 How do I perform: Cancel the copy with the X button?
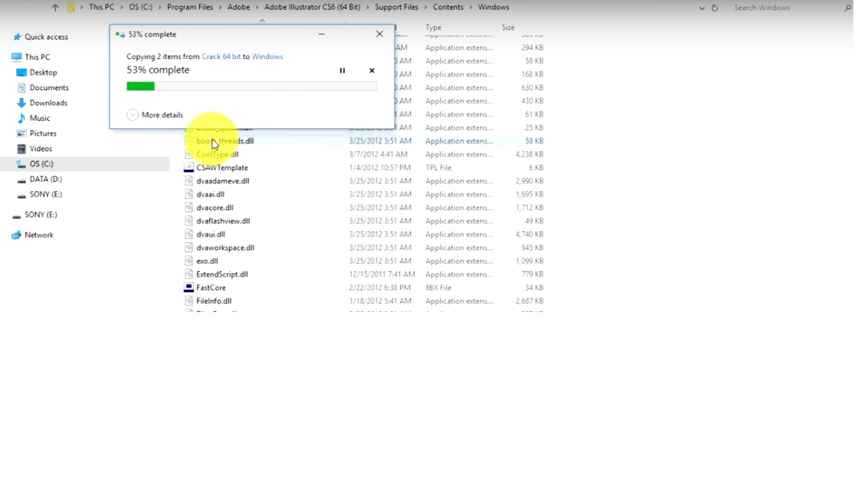tap(372, 71)
